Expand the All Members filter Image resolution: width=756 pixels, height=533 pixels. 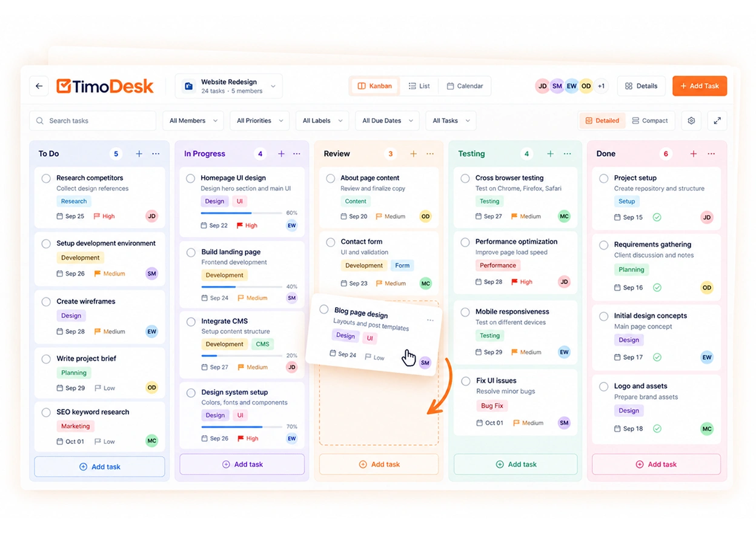pyautogui.click(x=193, y=121)
